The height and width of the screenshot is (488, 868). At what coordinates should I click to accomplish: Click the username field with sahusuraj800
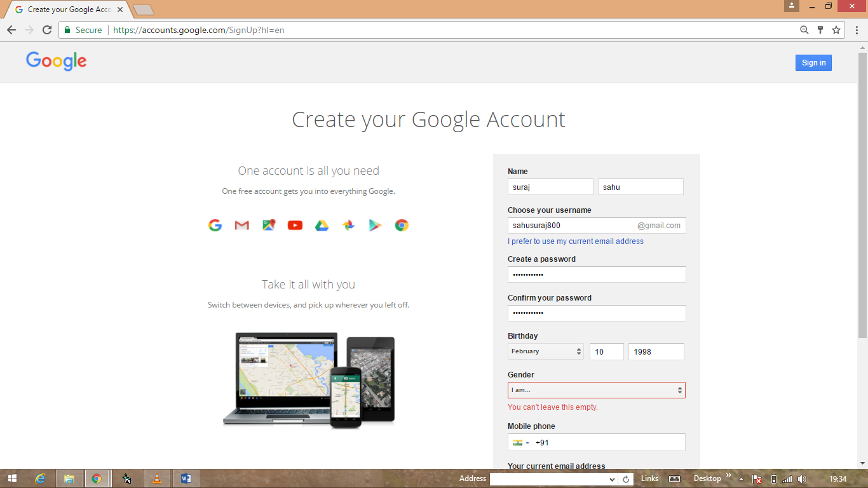(597, 226)
